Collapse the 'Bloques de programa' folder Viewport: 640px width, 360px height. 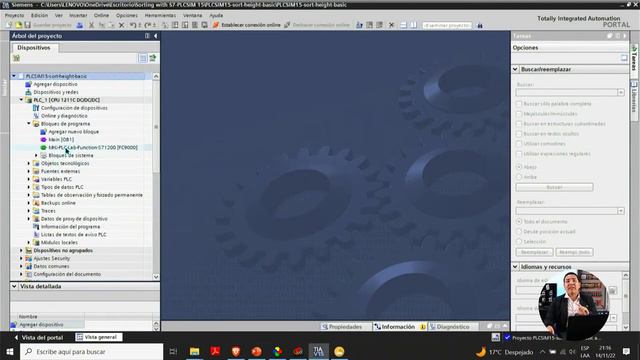(x=29, y=124)
